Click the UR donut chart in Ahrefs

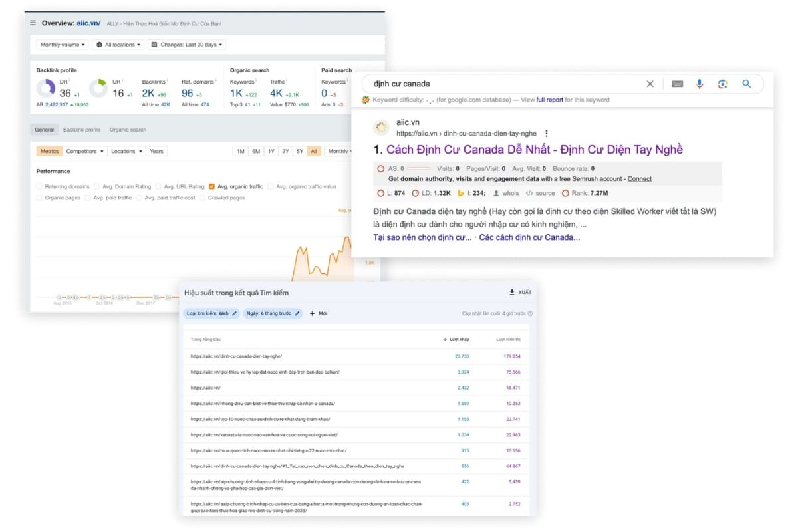(98, 88)
